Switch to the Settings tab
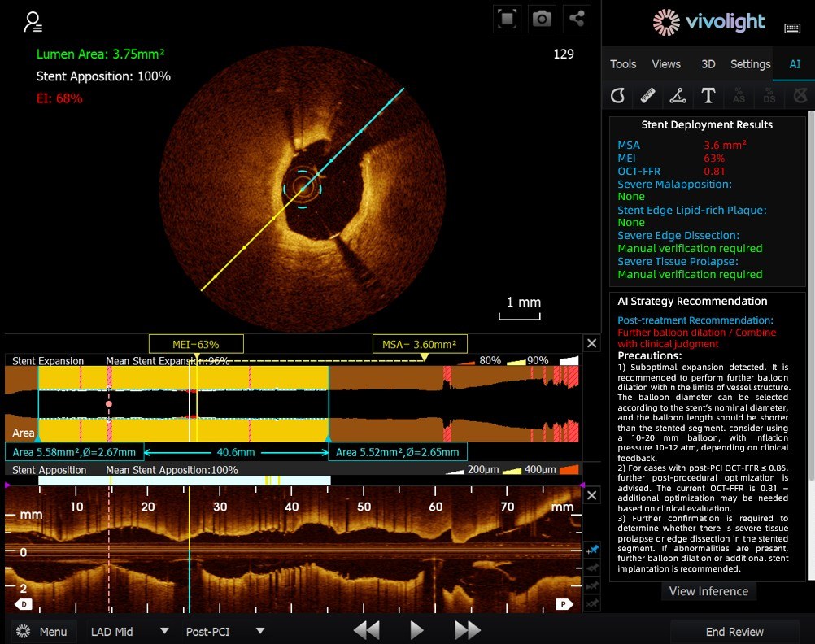 click(750, 64)
